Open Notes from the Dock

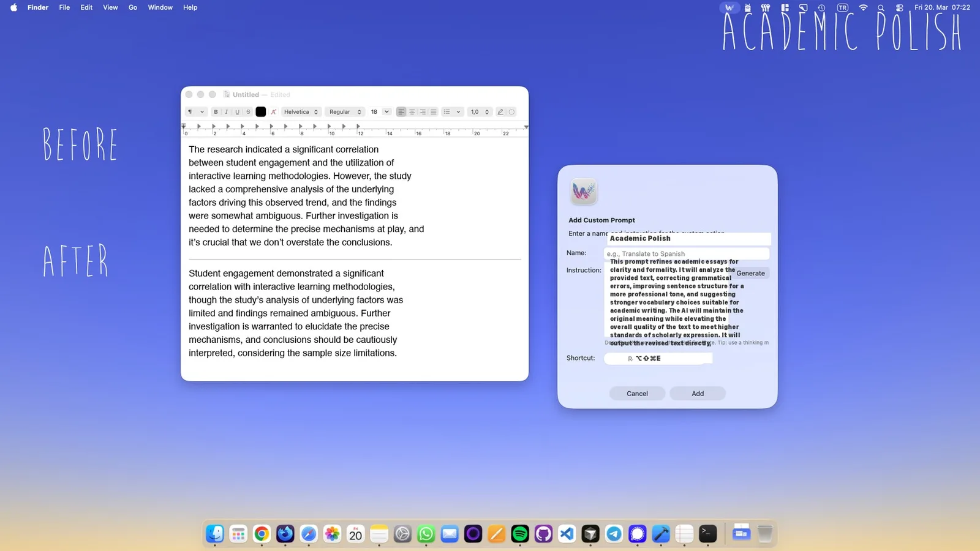pyautogui.click(x=379, y=534)
